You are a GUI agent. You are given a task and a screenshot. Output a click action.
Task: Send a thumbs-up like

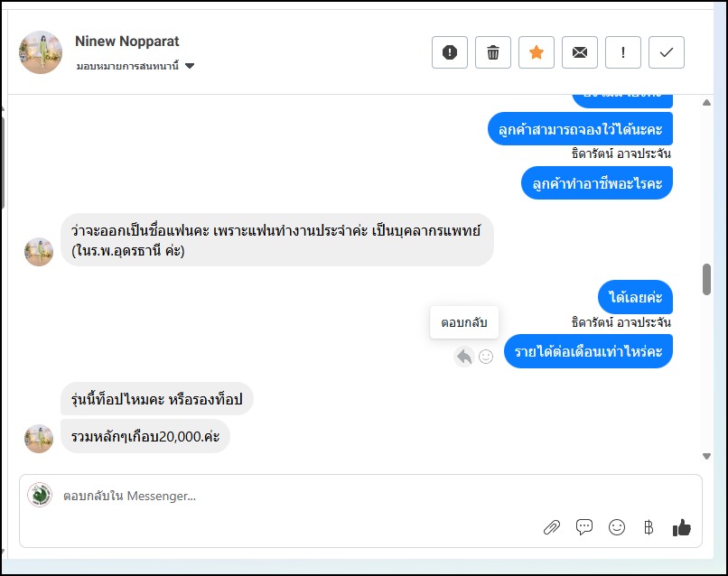pos(682,528)
